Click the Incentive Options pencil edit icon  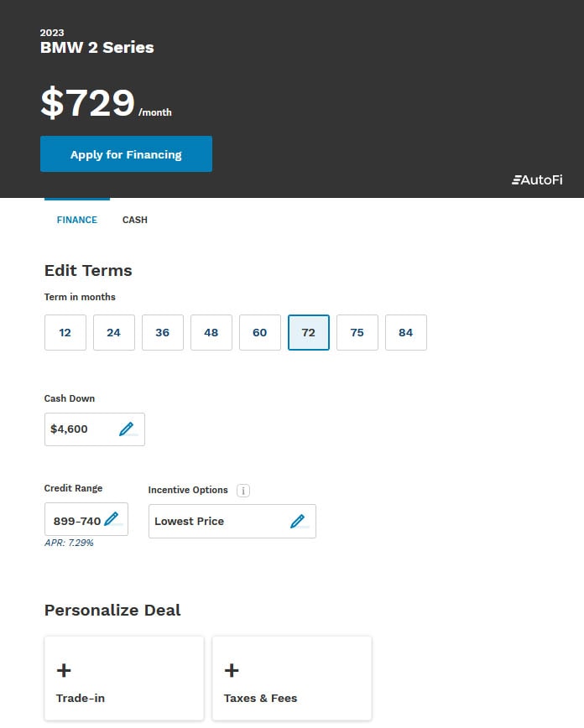[x=297, y=521]
